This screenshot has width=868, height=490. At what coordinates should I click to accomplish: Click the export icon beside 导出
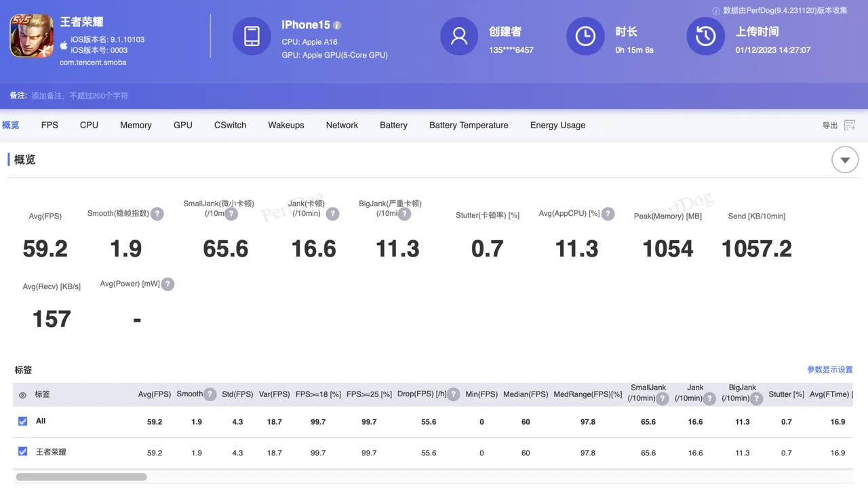tap(849, 126)
